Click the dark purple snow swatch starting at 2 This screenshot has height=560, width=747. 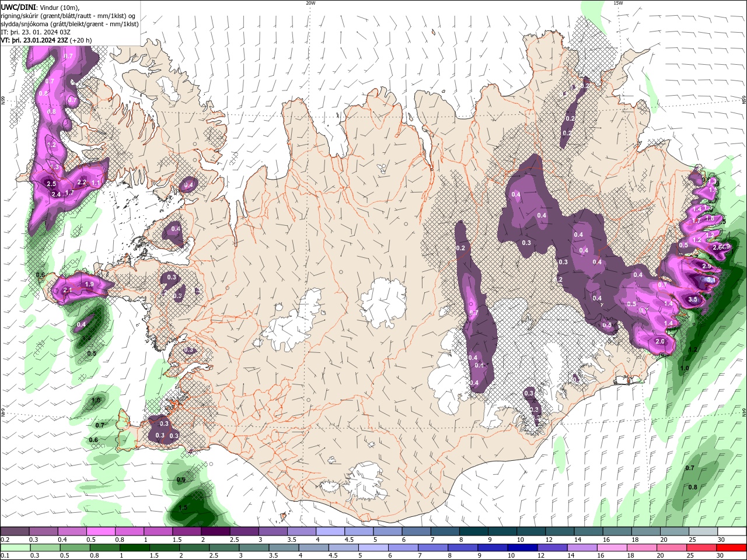coord(215,531)
